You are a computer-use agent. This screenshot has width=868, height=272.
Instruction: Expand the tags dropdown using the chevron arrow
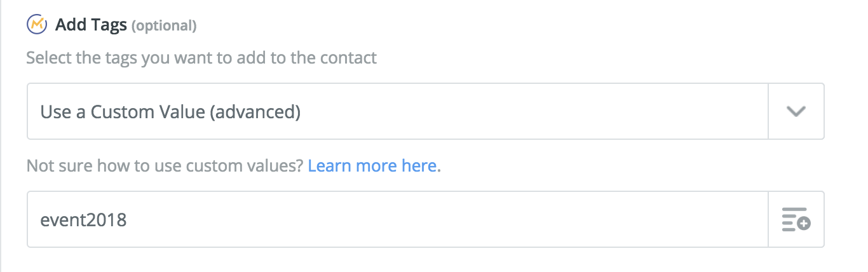click(x=796, y=111)
